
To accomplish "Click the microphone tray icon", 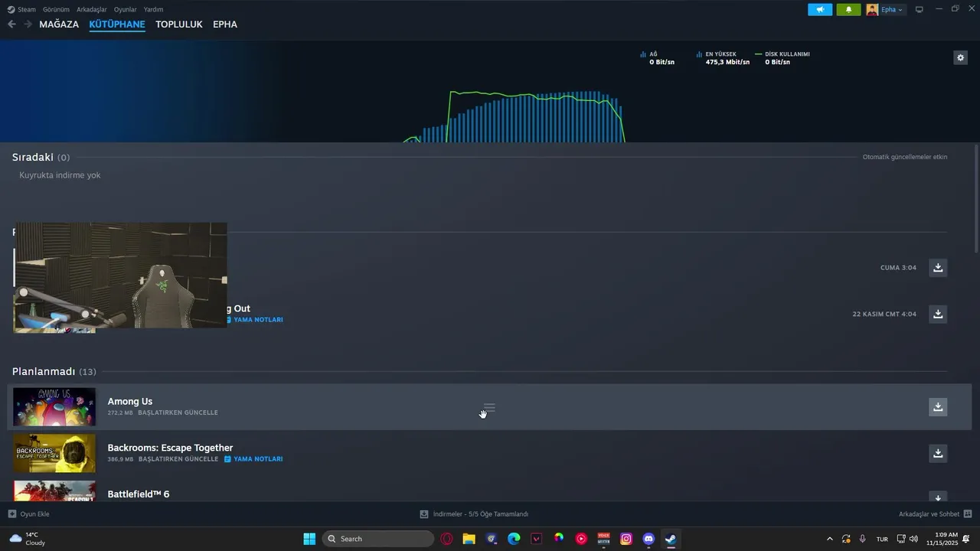I will click(863, 539).
